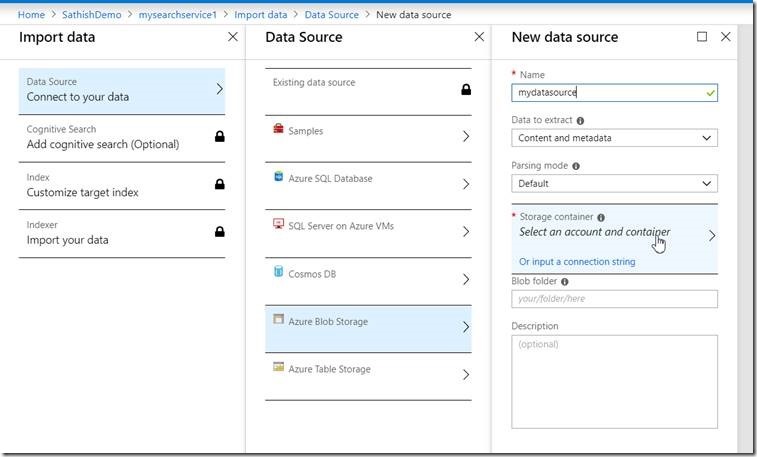Open the Parsing mode dropdown
The height and width of the screenshot is (457, 757).
click(614, 183)
